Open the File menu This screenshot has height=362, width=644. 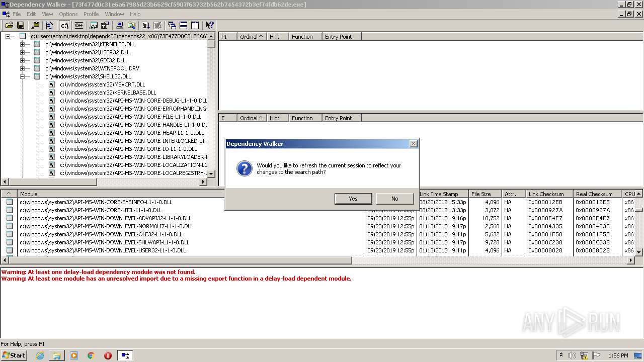click(17, 14)
